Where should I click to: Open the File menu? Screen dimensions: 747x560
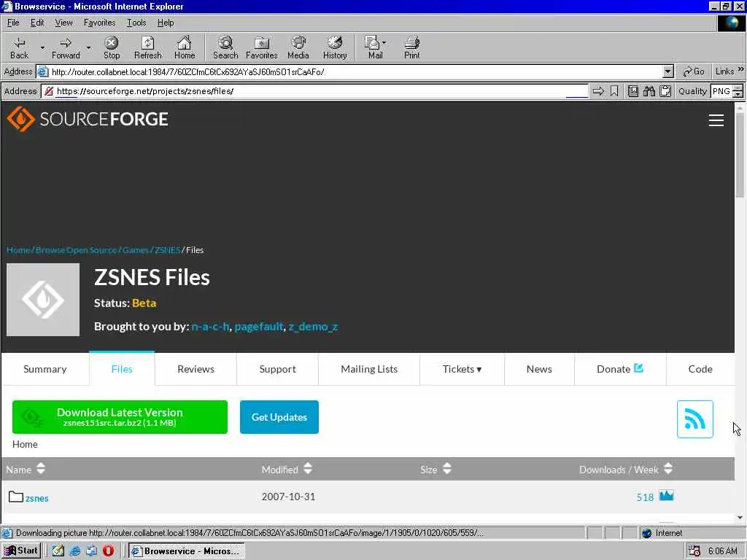coord(13,23)
